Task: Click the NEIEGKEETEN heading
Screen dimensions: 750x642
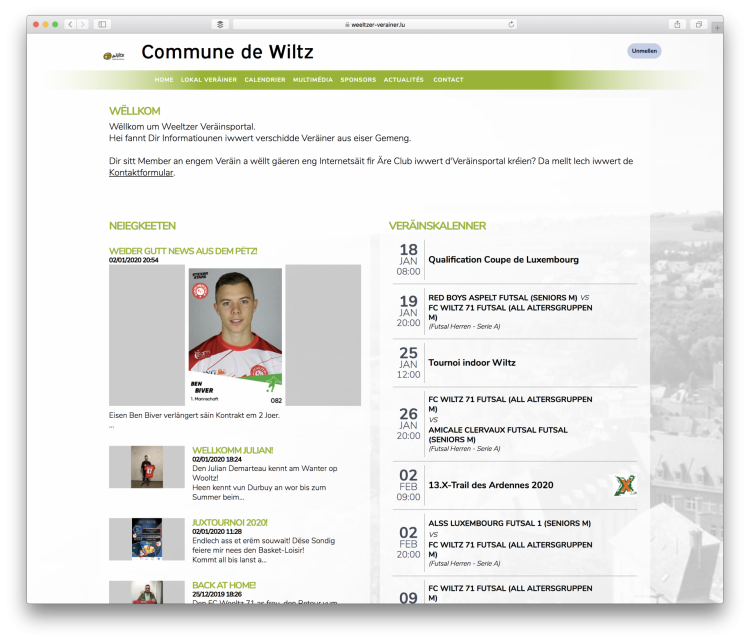Action: 142,226
